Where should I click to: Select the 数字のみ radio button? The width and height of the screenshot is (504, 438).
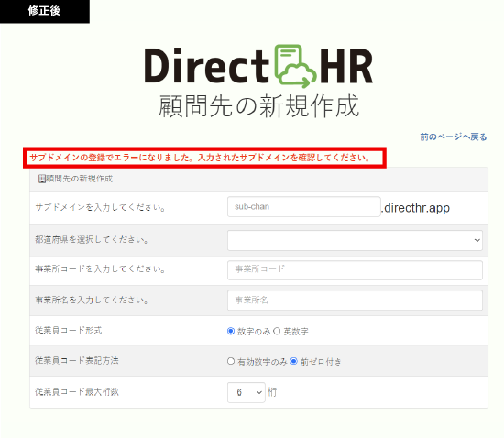pyautogui.click(x=231, y=331)
